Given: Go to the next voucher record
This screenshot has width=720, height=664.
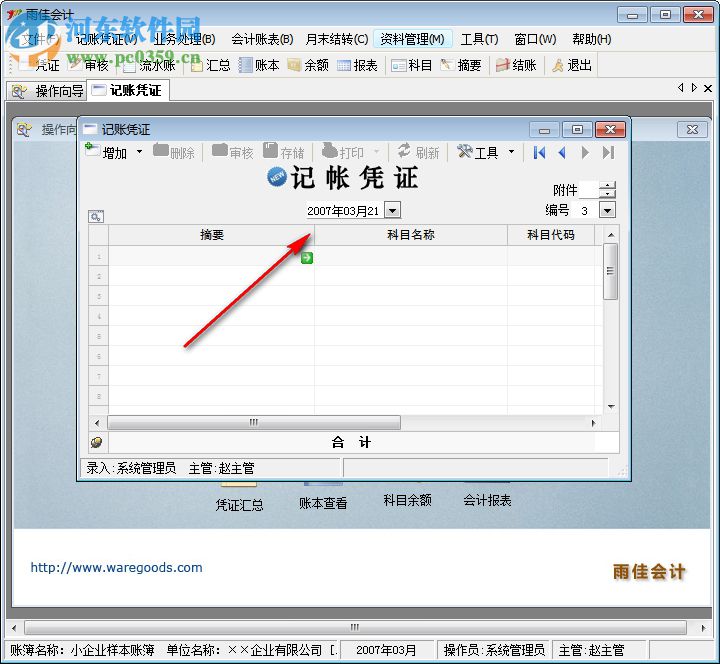Looking at the screenshot, I should click(x=585, y=152).
